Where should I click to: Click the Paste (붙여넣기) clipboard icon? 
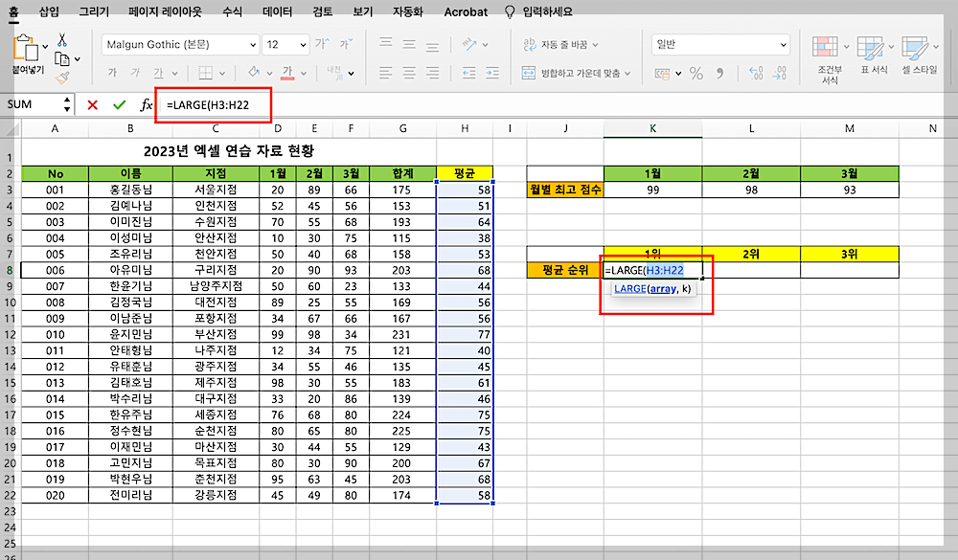(x=25, y=48)
